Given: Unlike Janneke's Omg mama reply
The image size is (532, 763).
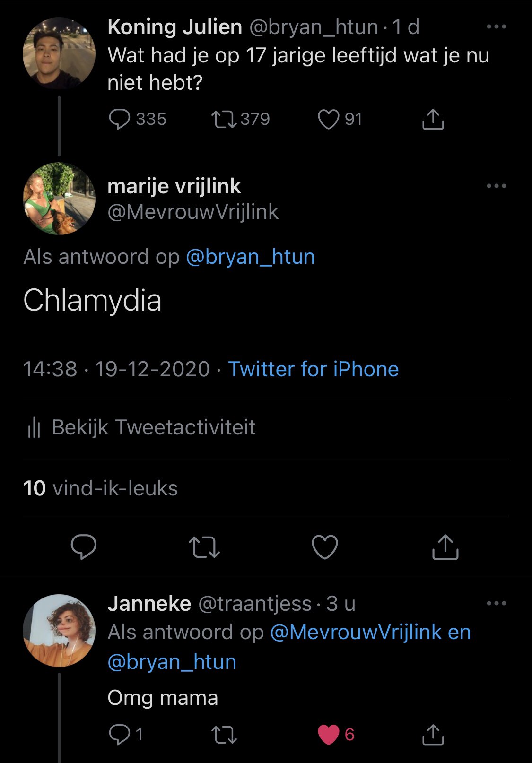Looking at the screenshot, I should (329, 735).
